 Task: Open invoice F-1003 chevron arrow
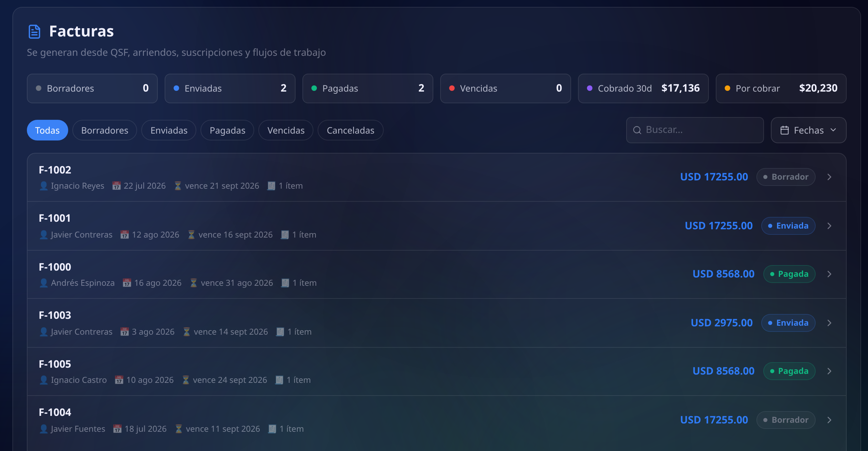coord(829,323)
